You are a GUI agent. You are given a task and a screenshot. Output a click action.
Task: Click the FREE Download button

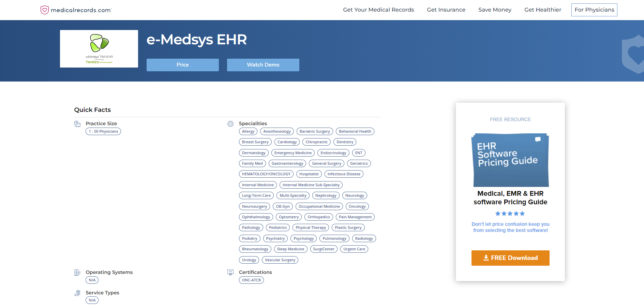(x=510, y=258)
